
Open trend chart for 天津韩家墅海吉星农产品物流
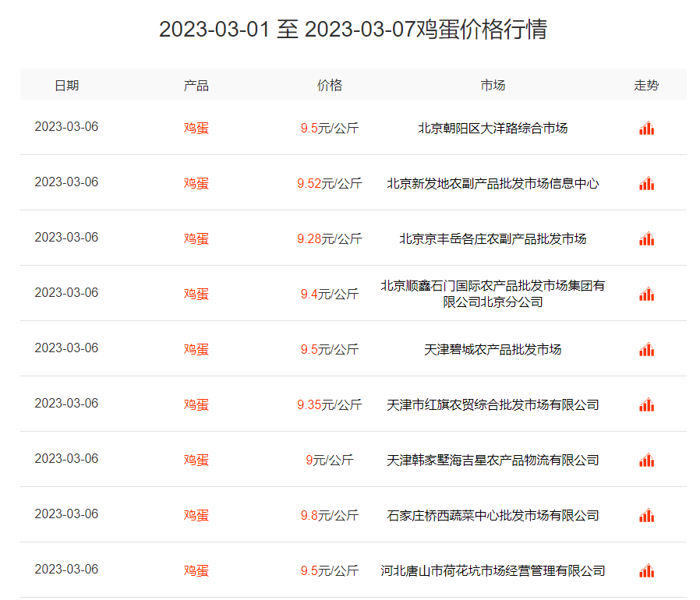646,461
